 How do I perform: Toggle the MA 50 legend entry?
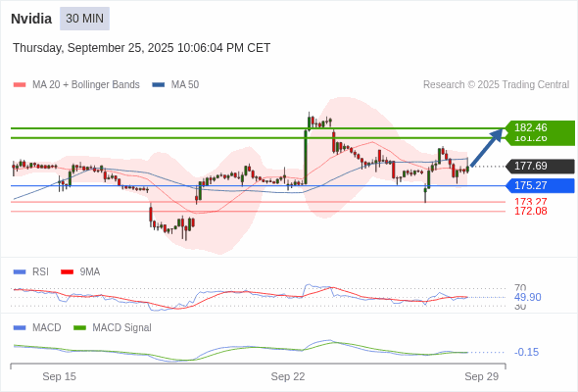point(175,85)
